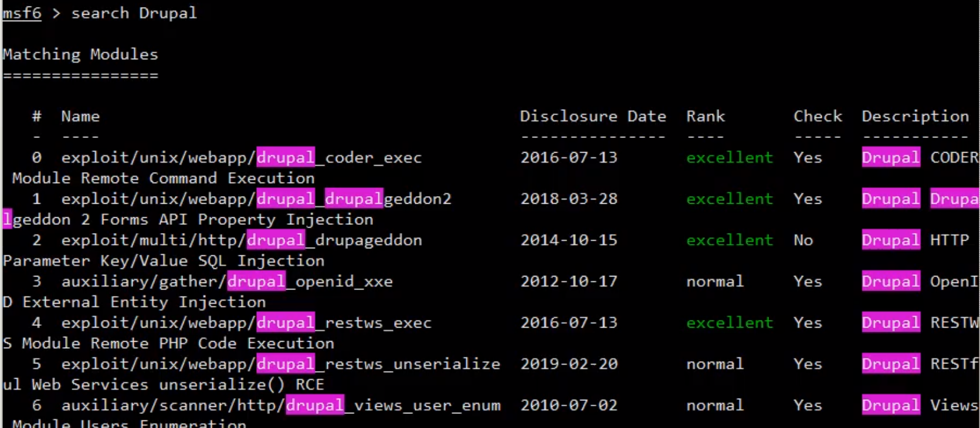Image resolution: width=980 pixels, height=428 pixels.
Task: Click index number 6 of views_user_enum module
Action: click(x=36, y=405)
